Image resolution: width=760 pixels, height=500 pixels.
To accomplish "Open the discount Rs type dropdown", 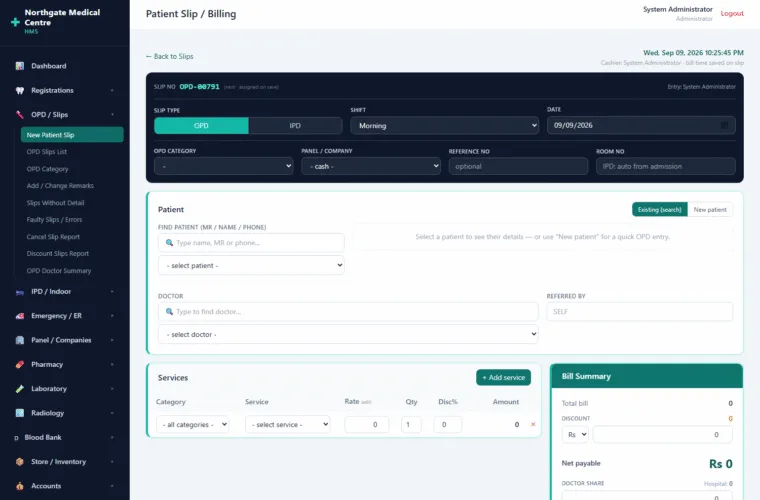I will (575, 435).
